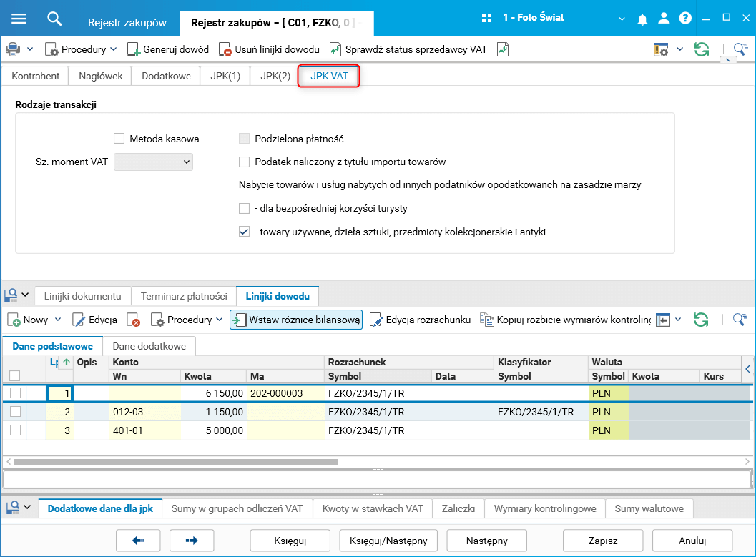Open the Sz. moment VAT dropdown
Viewport: 756px width, 557px height.
(154, 162)
